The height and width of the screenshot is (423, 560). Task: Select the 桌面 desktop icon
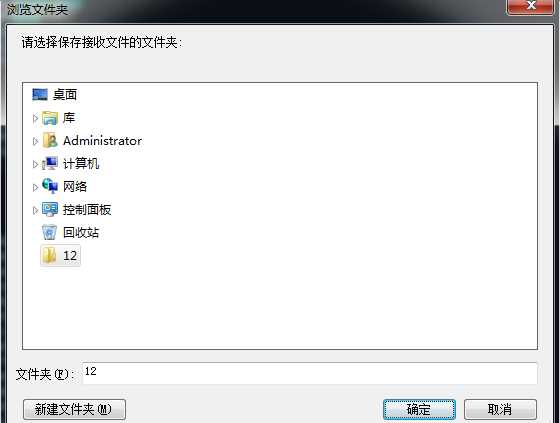coord(40,95)
